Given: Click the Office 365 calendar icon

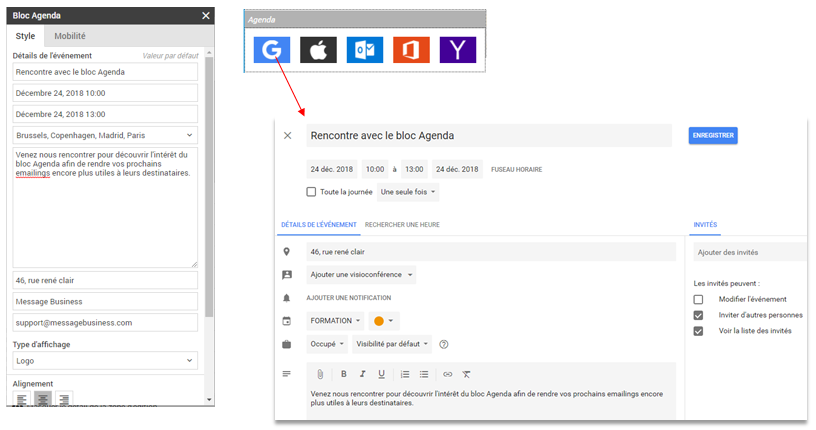Looking at the screenshot, I should [x=411, y=50].
